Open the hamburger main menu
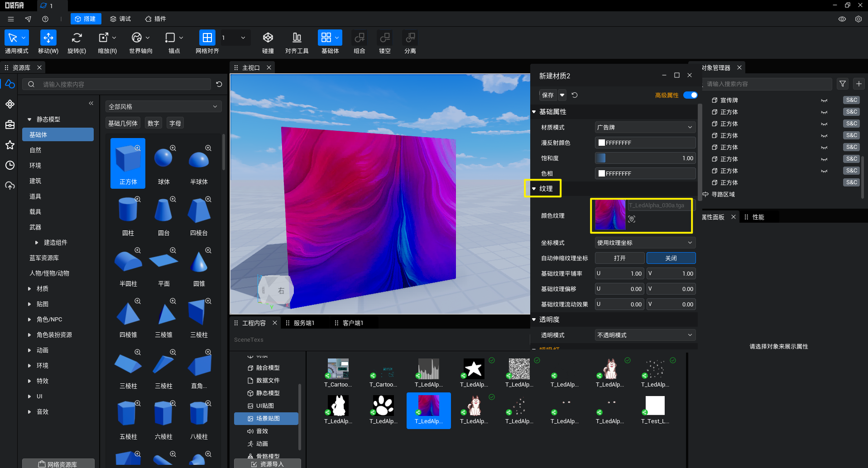The width and height of the screenshot is (868, 468). [11, 19]
